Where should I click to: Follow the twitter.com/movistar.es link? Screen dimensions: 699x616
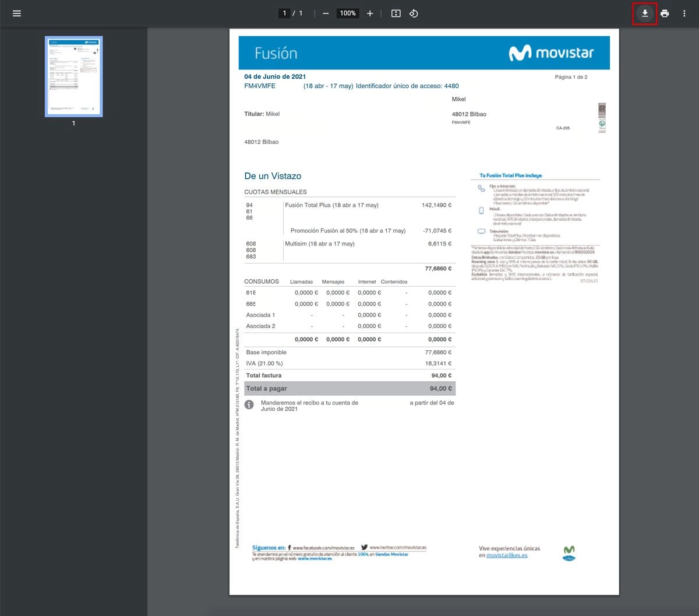coord(398,548)
